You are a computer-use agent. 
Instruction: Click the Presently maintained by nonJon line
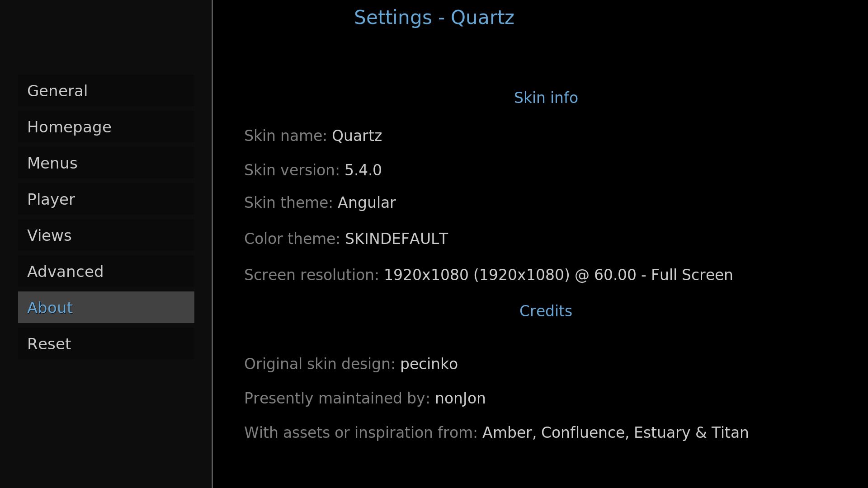pos(364,399)
